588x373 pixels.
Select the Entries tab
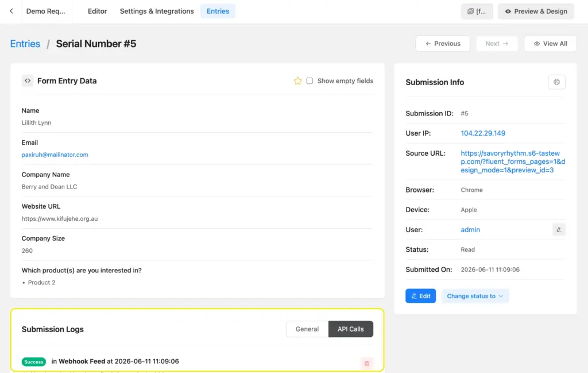(218, 11)
